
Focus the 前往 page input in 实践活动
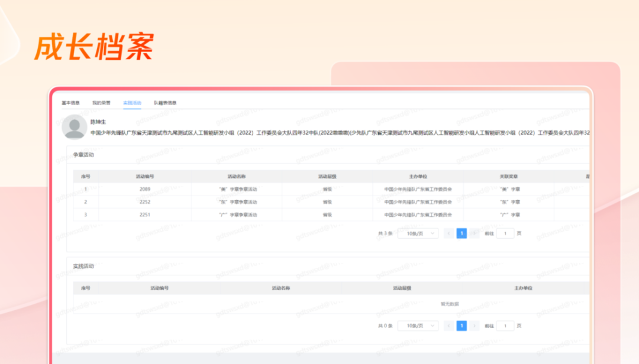(505, 326)
